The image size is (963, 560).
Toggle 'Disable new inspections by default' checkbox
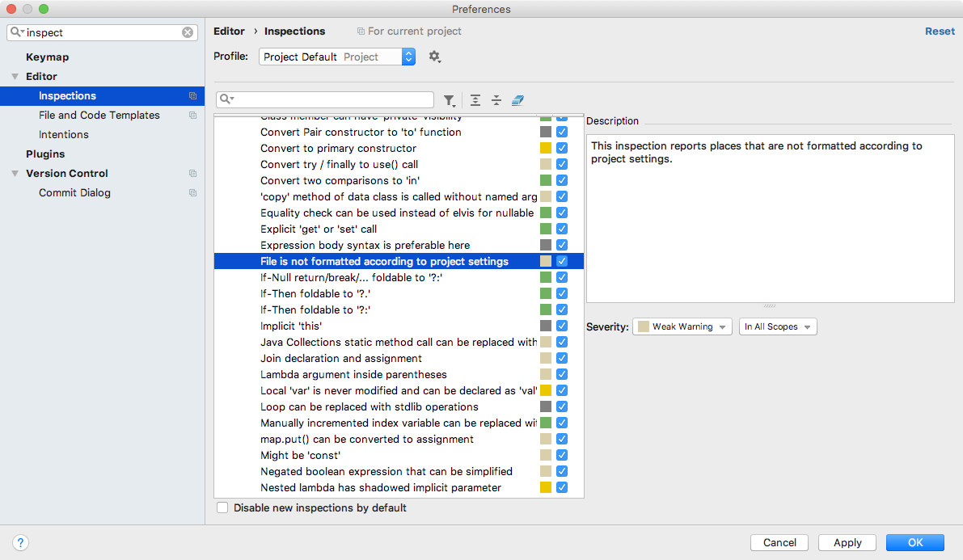222,508
